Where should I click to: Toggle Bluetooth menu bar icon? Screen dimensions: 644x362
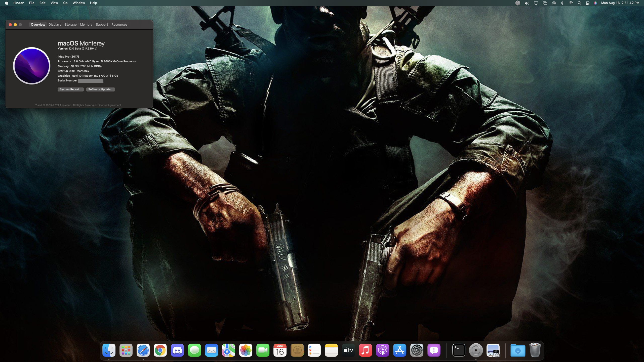click(x=562, y=3)
